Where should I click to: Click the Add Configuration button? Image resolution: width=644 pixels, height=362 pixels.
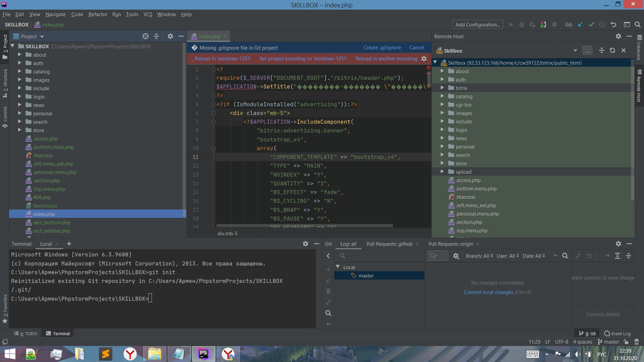[x=478, y=24]
